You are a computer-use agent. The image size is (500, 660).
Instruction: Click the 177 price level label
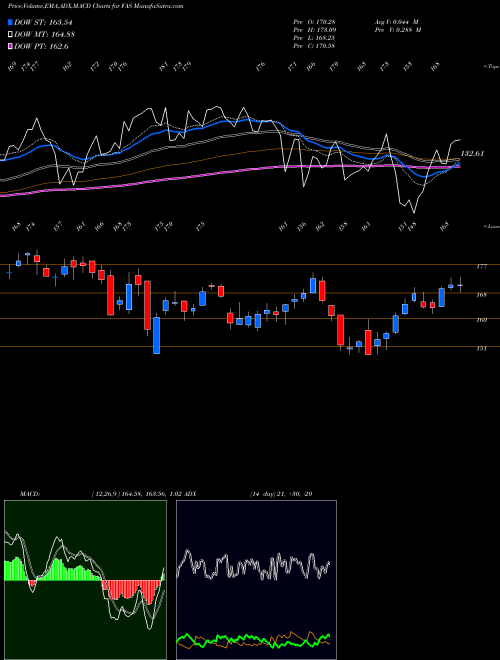point(482,266)
